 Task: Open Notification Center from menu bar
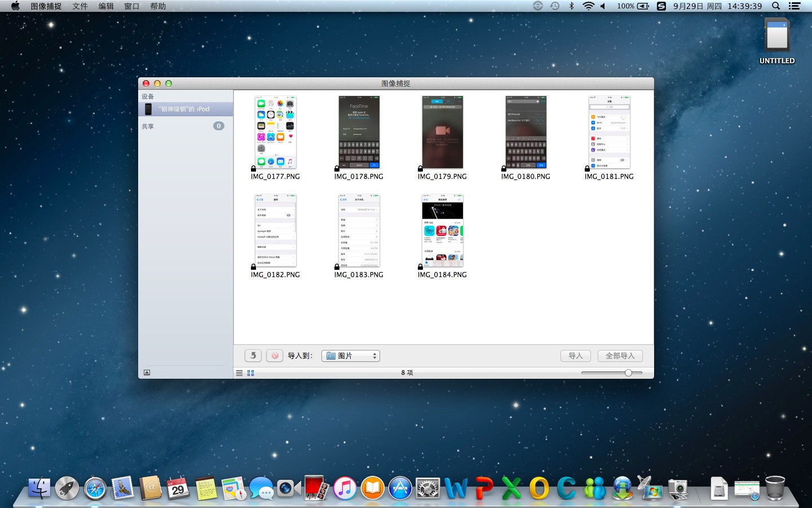795,6
